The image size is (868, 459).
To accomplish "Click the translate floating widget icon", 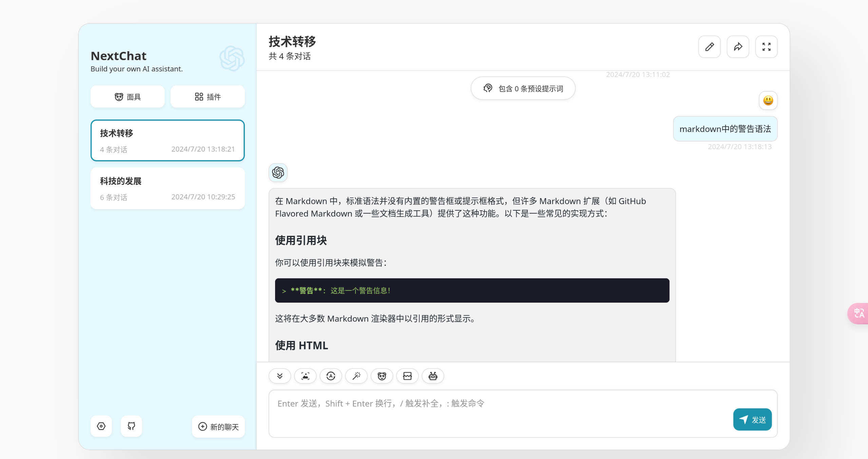I will pyautogui.click(x=859, y=313).
